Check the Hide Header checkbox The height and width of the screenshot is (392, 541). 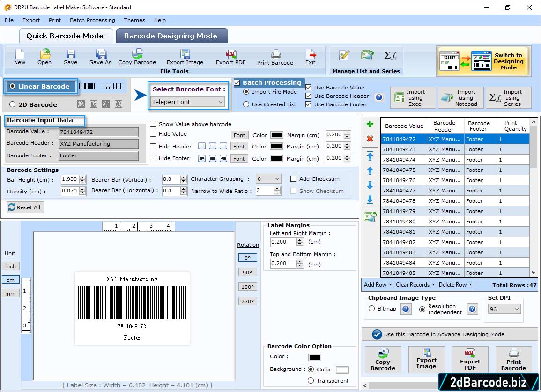coord(153,146)
